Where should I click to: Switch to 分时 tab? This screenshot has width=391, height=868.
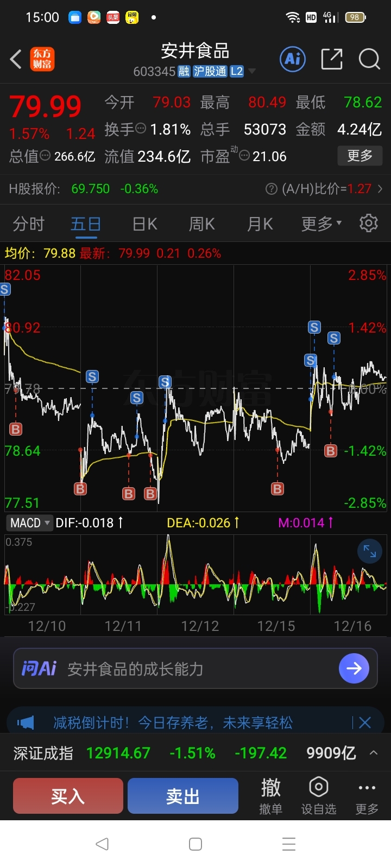coord(28,224)
